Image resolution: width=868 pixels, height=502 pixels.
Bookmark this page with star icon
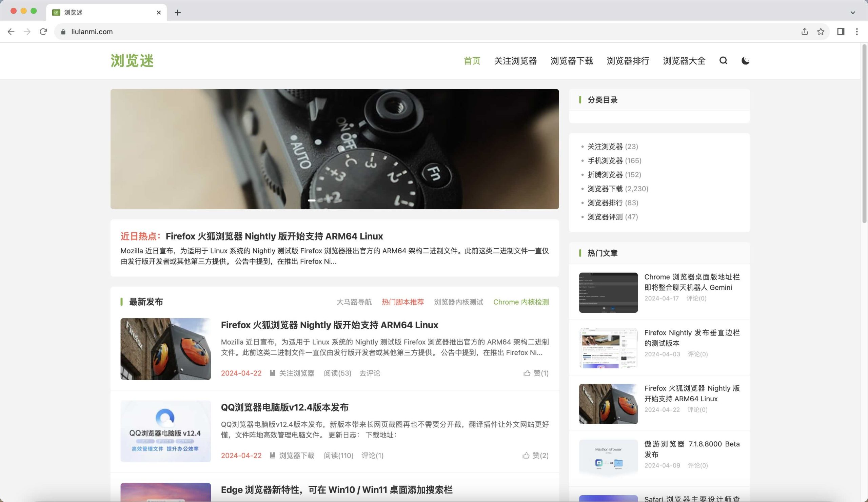[821, 32]
